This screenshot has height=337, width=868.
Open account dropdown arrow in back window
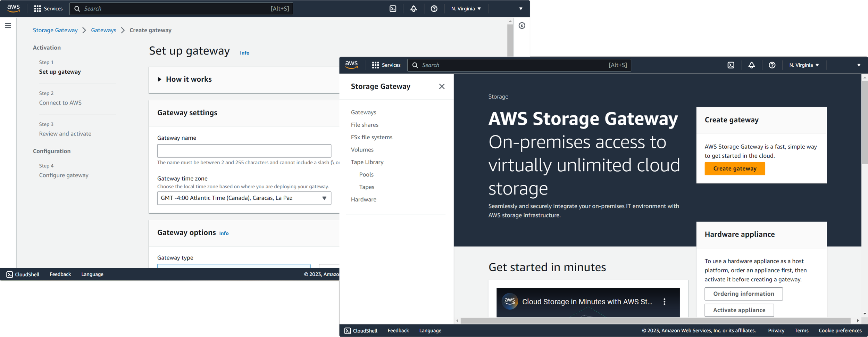[520, 9]
